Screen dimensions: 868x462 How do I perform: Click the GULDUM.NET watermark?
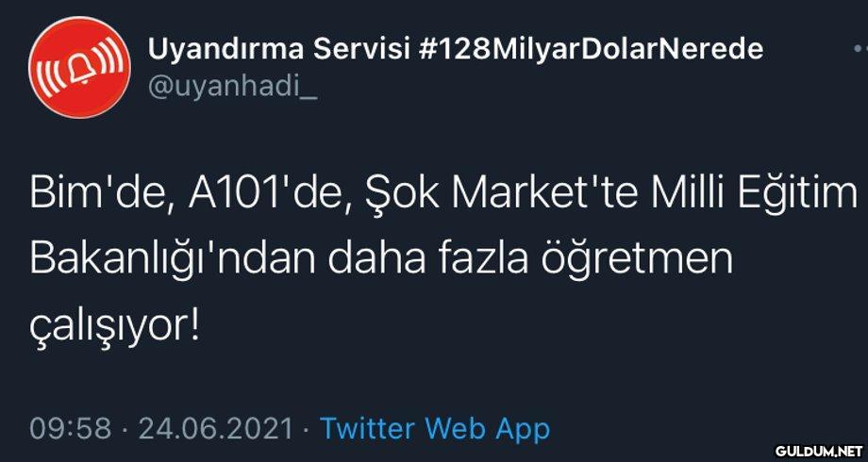click(x=819, y=452)
